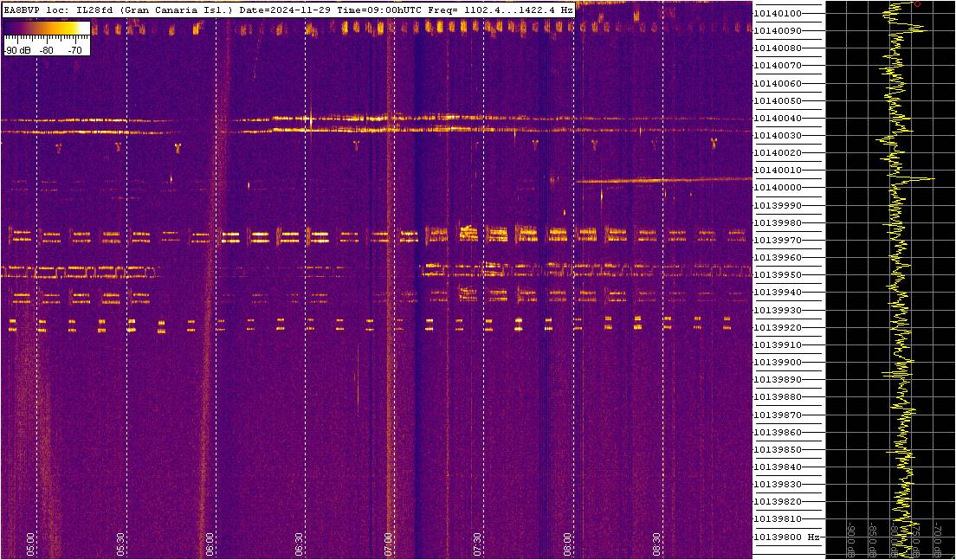Click the 10139940 frequency label

(x=778, y=293)
